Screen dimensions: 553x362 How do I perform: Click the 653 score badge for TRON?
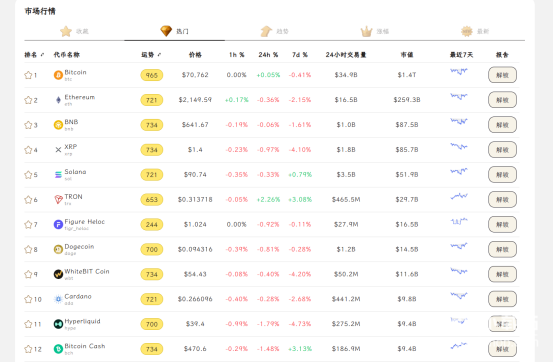pyautogui.click(x=152, y=200)
